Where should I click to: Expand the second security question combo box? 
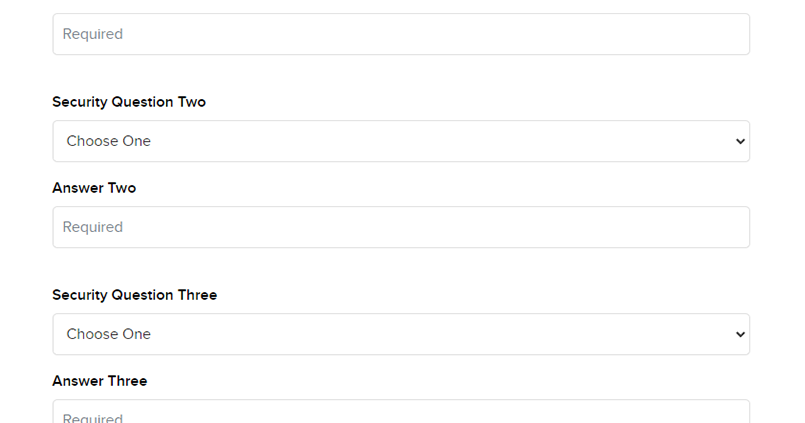(400, 141)
